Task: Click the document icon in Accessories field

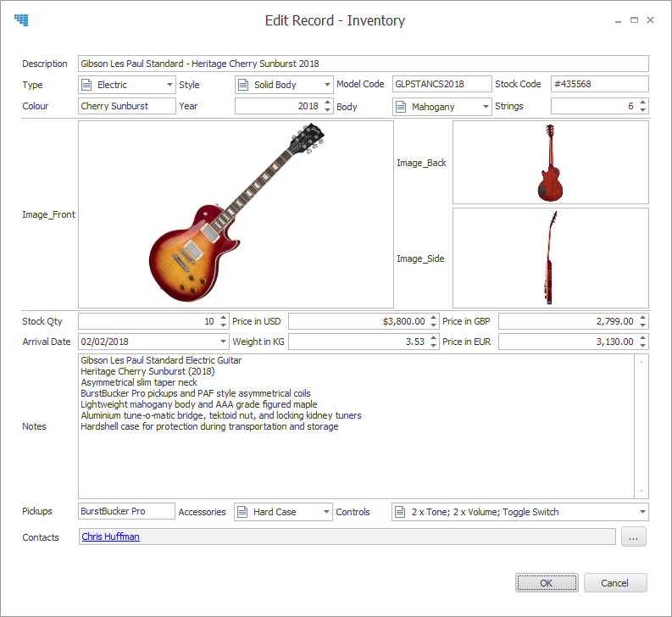Action: (242, 512)
